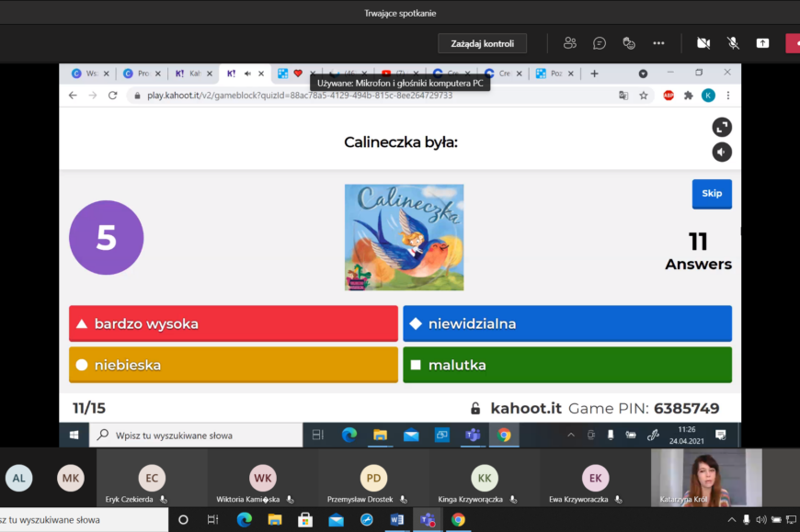Open Edge in the shared taskbar
Viewport: 800px width, 532px height.
coord(349,436)
